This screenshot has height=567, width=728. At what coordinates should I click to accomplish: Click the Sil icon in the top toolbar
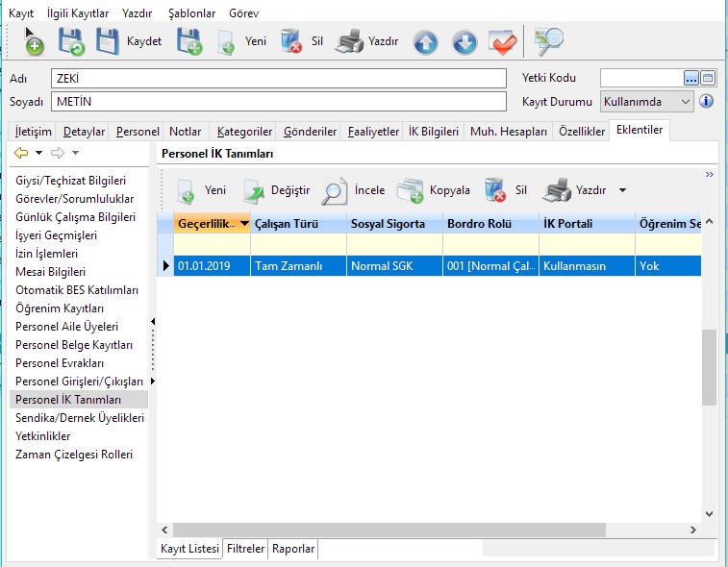(x=291, y=41)
